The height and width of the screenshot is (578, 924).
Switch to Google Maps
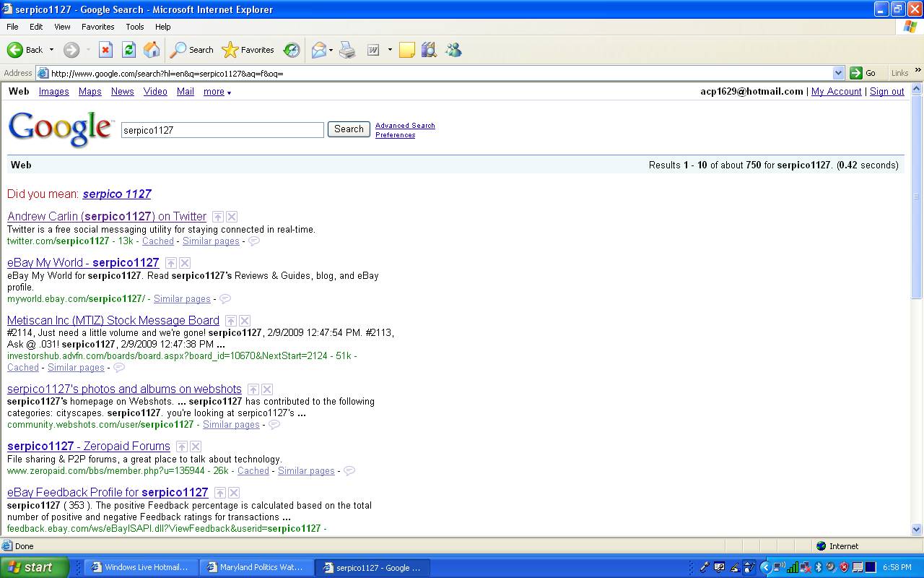coord(90,92)
